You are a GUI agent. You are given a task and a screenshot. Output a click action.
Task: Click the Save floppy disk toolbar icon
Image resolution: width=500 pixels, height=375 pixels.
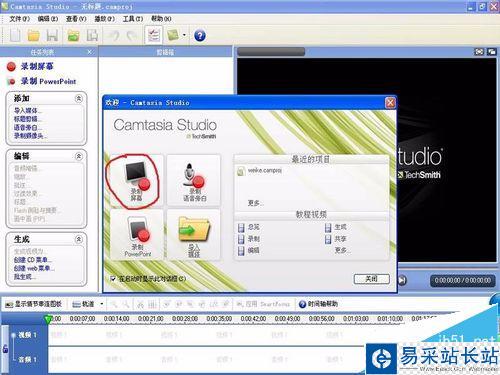(52, 35)
